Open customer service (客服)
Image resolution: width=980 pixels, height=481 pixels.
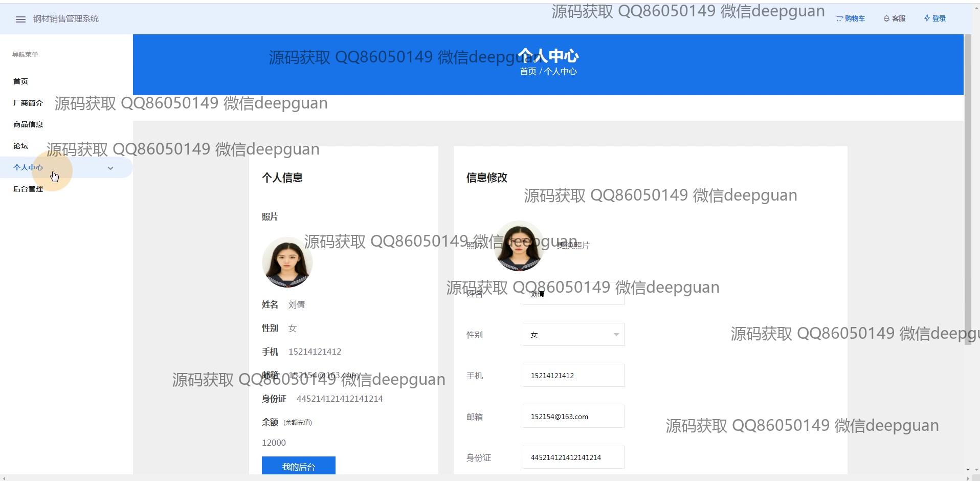(x=895, y=18)
